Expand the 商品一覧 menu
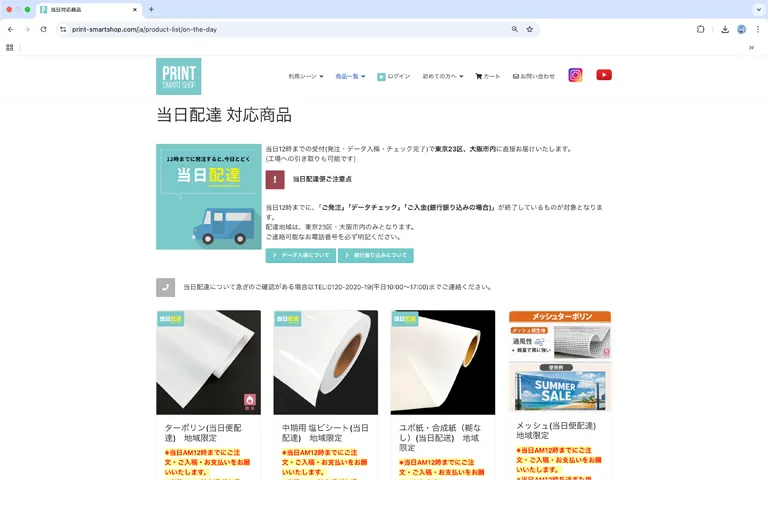The image size is (768, 508). tap(350, 76)
